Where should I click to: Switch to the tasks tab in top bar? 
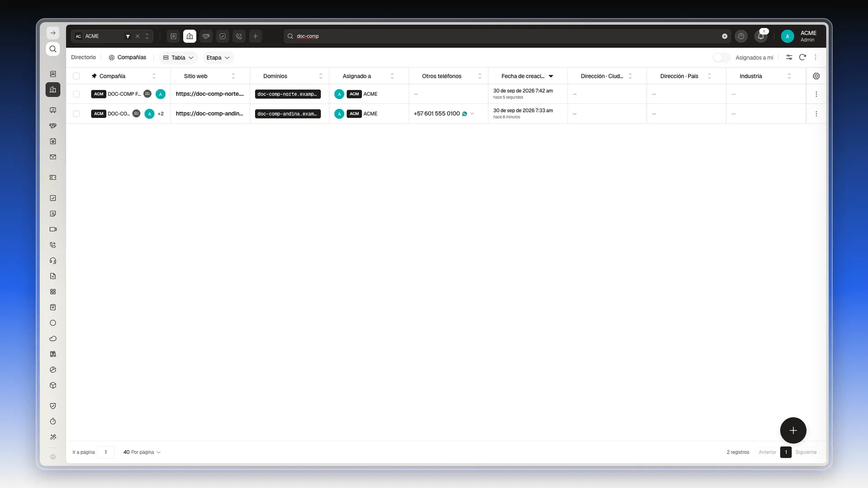point(222,36)
